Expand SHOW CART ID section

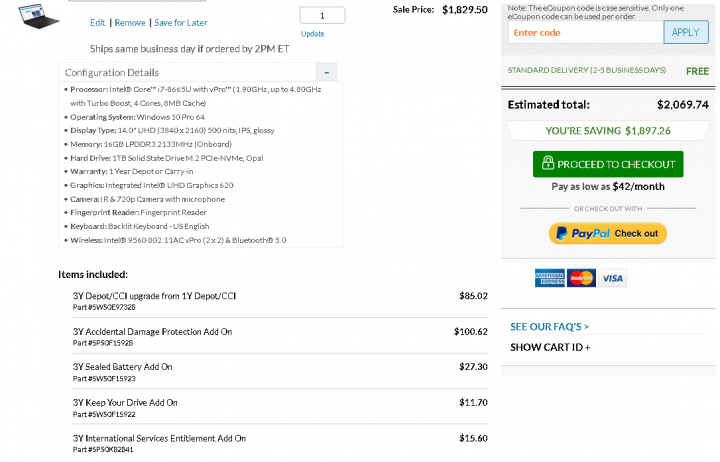click(550, 347)
